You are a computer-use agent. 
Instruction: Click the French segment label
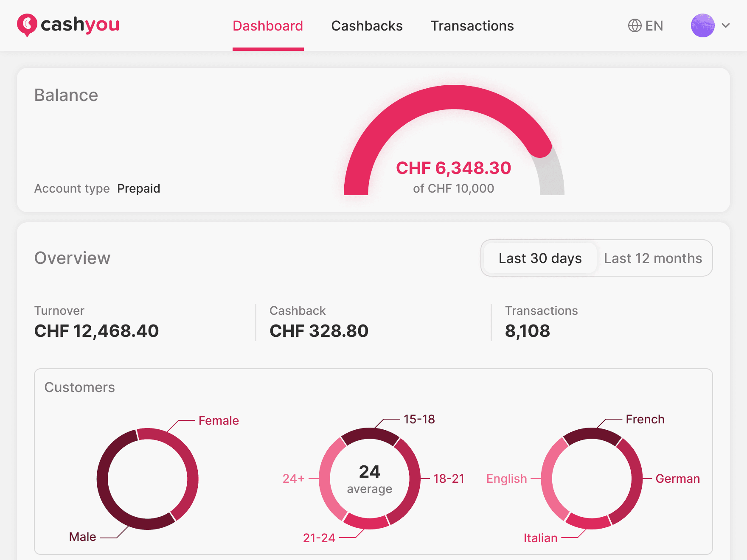[645, 419]
